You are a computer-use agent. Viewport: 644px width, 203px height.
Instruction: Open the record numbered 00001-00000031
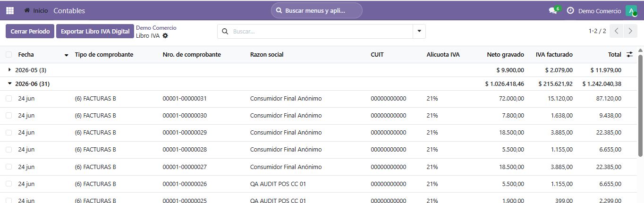click(x=185, y=99)
